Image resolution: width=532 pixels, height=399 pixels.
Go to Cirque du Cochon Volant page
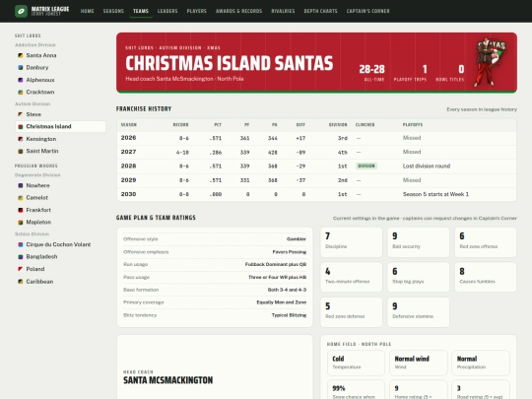[x=60, y=244]
